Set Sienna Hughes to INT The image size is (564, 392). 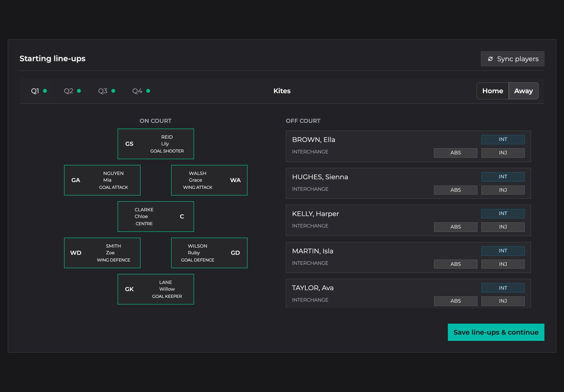click(503, 177)
